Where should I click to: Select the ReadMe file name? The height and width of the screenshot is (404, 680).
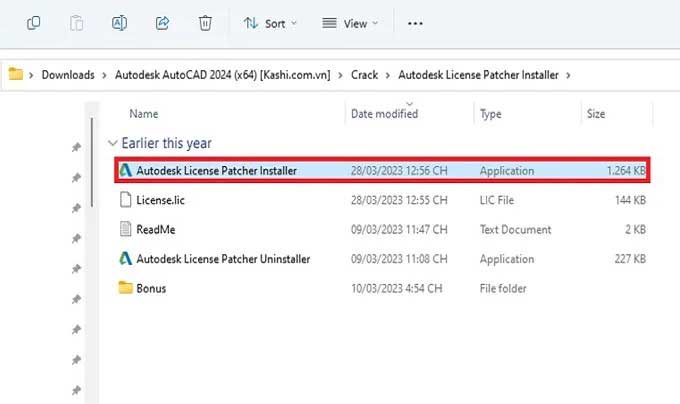pos(156,229)
